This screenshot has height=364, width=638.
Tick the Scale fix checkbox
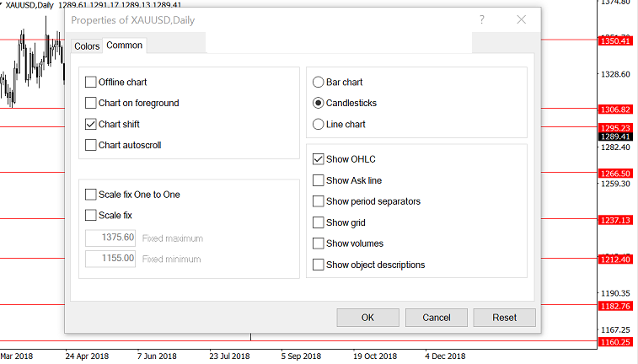(x=91, y=216)
